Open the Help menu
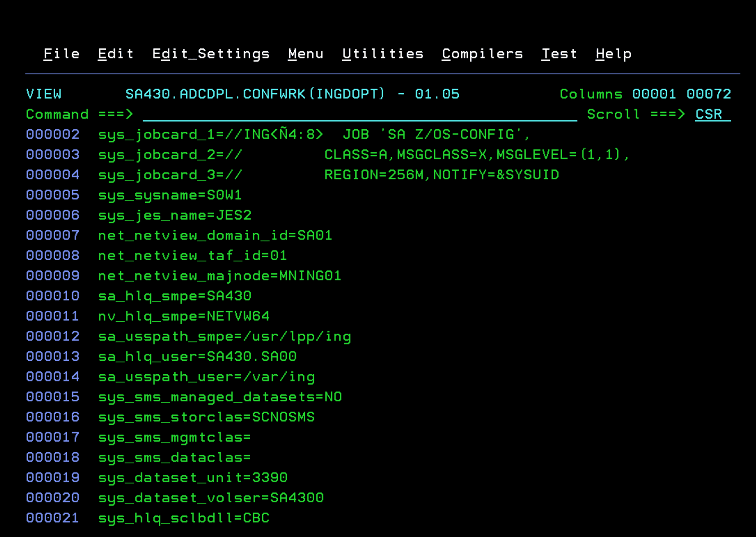Viewport: 756px width, 537px height. tap(614, 54)
